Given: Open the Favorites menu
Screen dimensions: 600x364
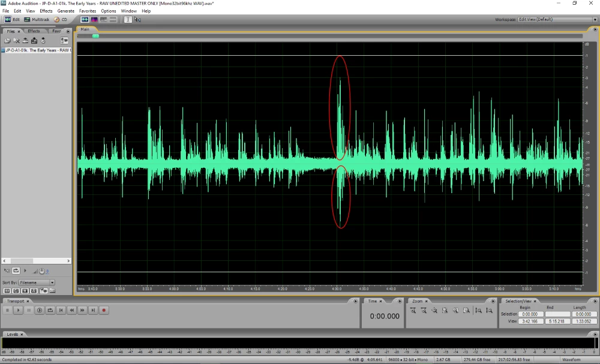Looking at the screenshot, I should pos(88,11).
